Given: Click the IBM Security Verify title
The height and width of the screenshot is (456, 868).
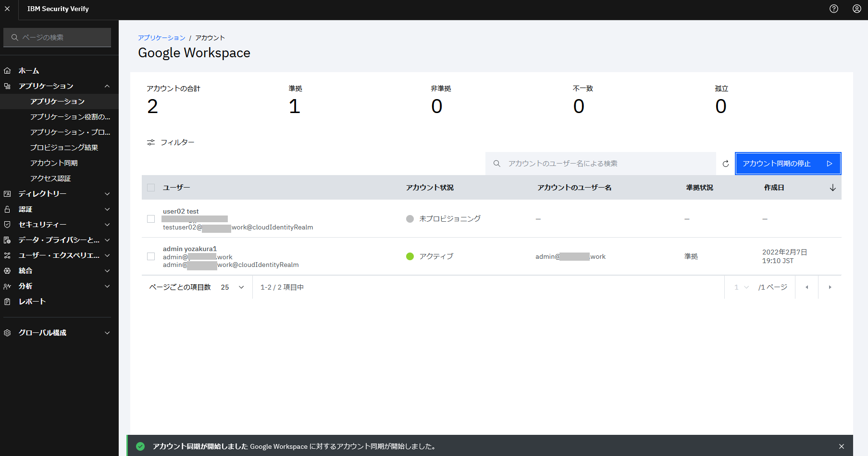Looking at the screenshot, I should pyautogui.click(x=58, y=9).
